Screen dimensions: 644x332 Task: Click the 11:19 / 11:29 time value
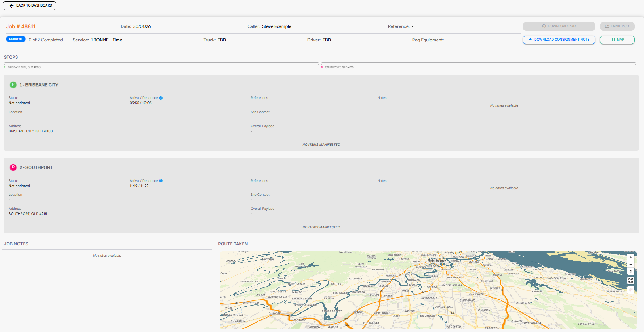point(139,186)
